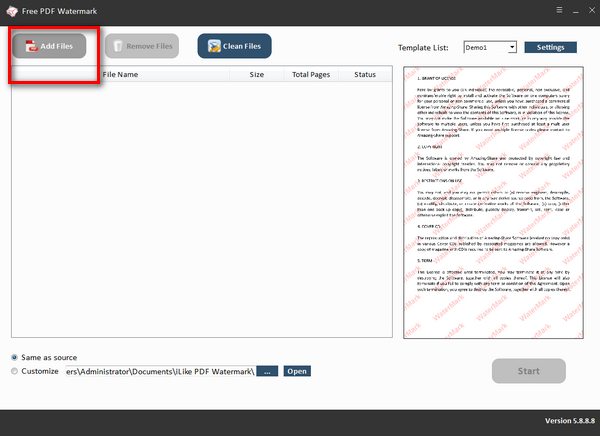Click the Size column header
The image size is (600, 436).
point(257,74)
